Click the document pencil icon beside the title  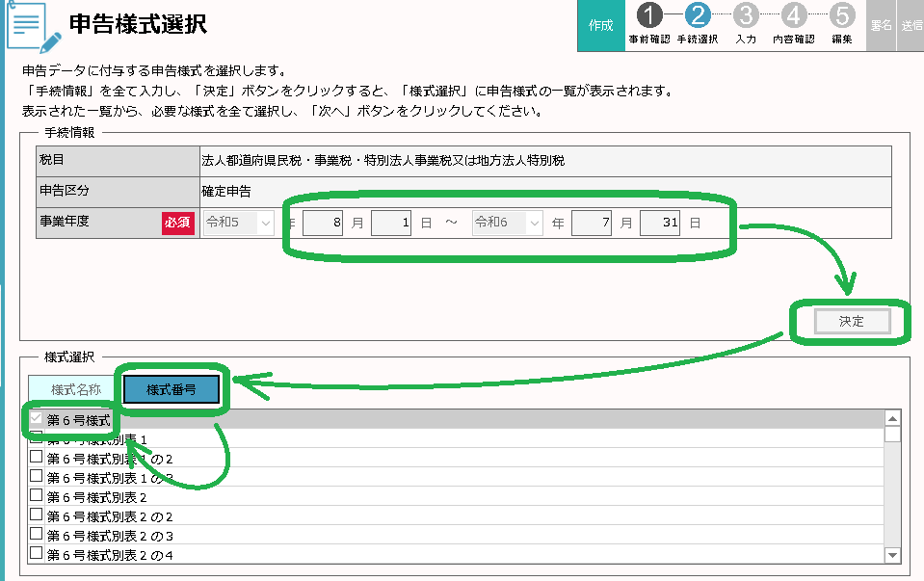[x=34, y=27]
